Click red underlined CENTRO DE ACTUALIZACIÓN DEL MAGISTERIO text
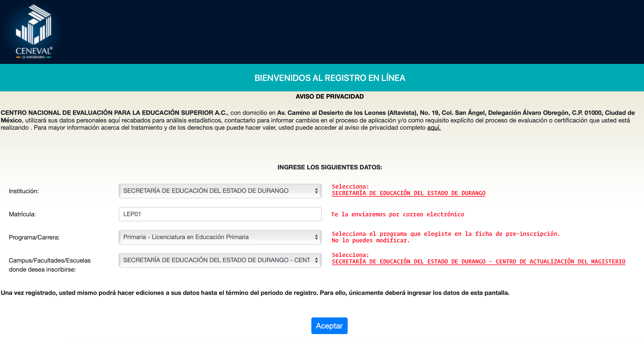This screenshot has width=644, height=342. click(560, 262)
